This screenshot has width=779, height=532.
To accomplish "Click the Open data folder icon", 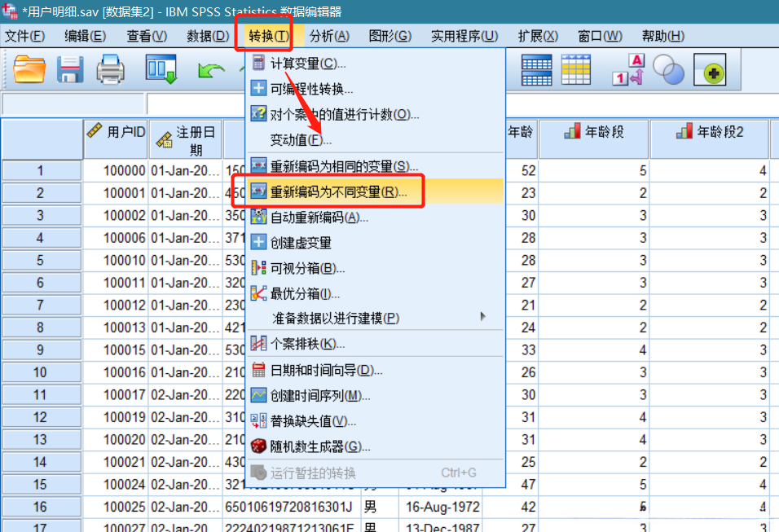I will pyautogui.click(x=29, y=69).
